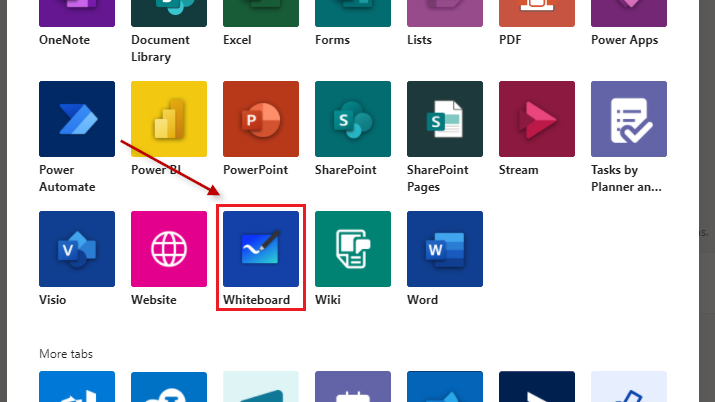Select the Wiki app icon

tap(353, 249)
